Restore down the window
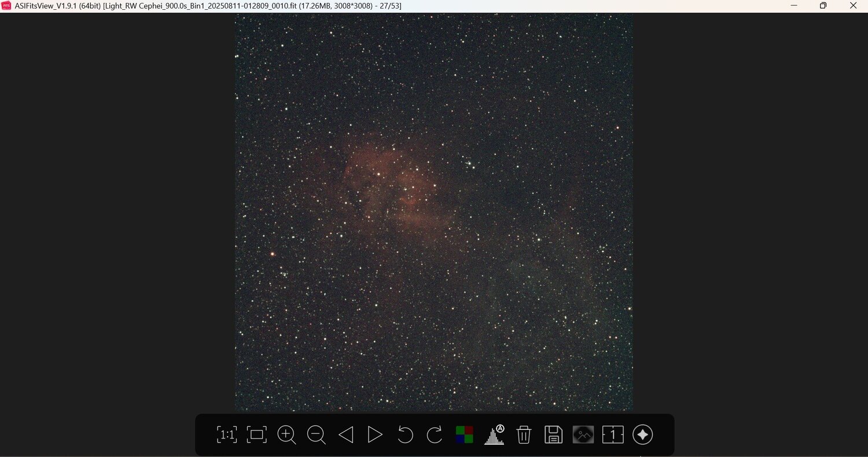Image resolution: width=868 pixels, height=457 pixels. pyautogui.click(x=823, y=5)
